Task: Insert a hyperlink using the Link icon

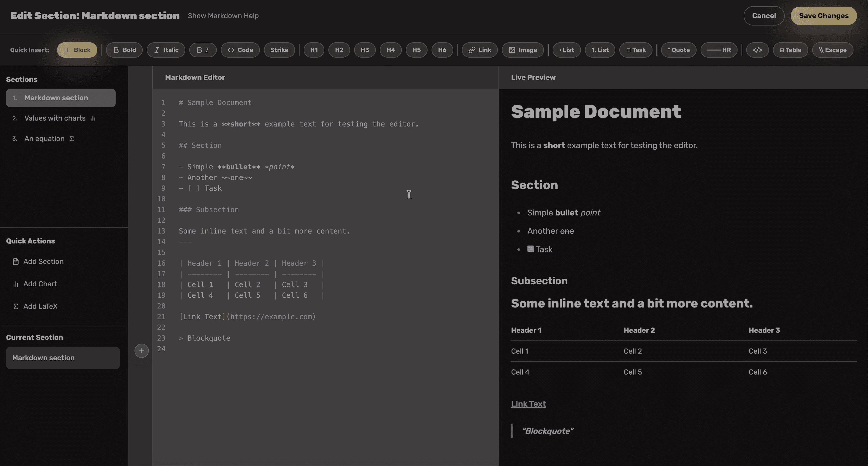Action: [479, 50]
